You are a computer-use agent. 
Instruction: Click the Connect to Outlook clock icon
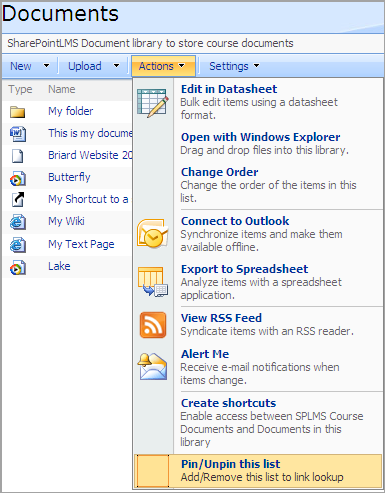pos(153,233)
